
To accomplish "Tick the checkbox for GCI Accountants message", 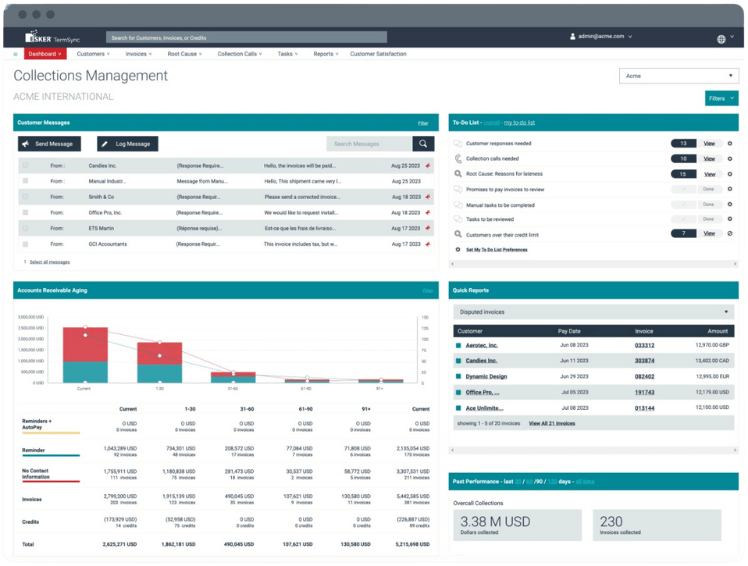I will pos(25,243).
